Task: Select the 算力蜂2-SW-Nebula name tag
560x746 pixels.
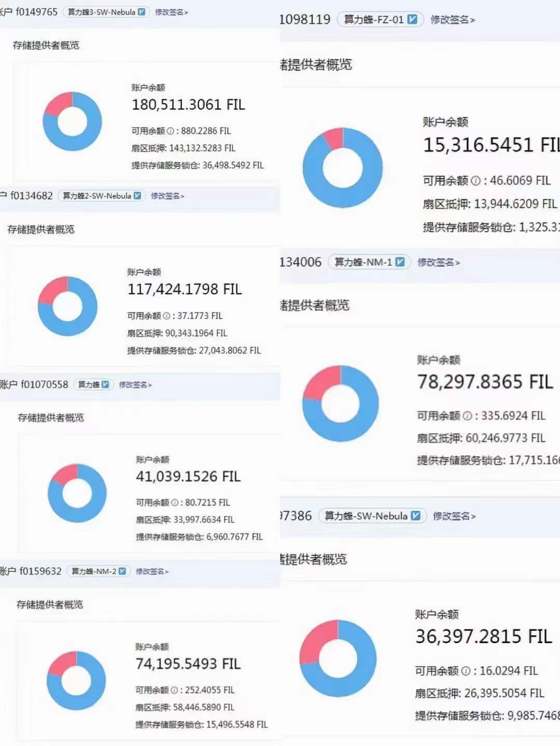Action: click(x=102, y=196)
